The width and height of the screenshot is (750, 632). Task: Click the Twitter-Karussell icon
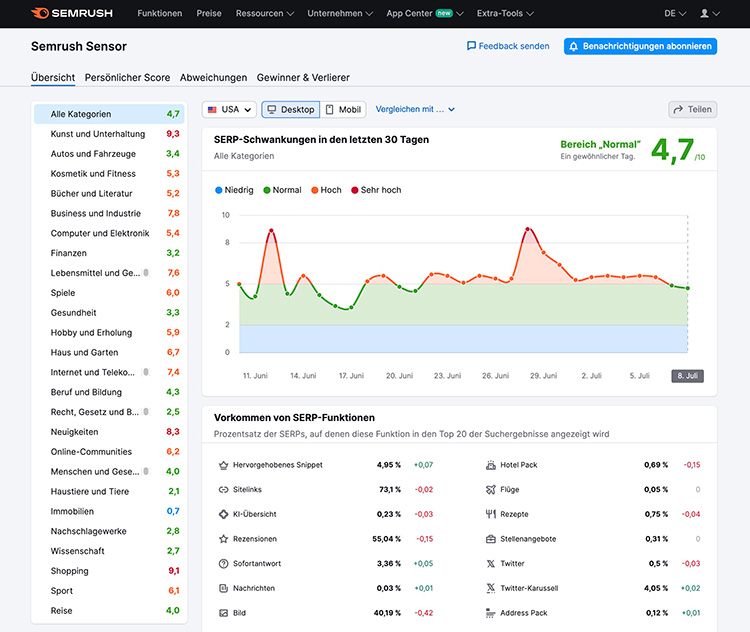491,588
